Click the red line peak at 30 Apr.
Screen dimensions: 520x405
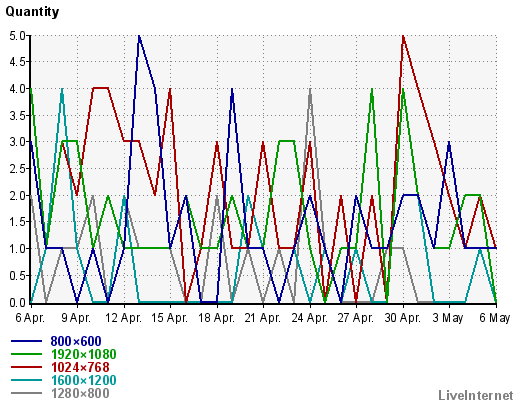(403, 36)
